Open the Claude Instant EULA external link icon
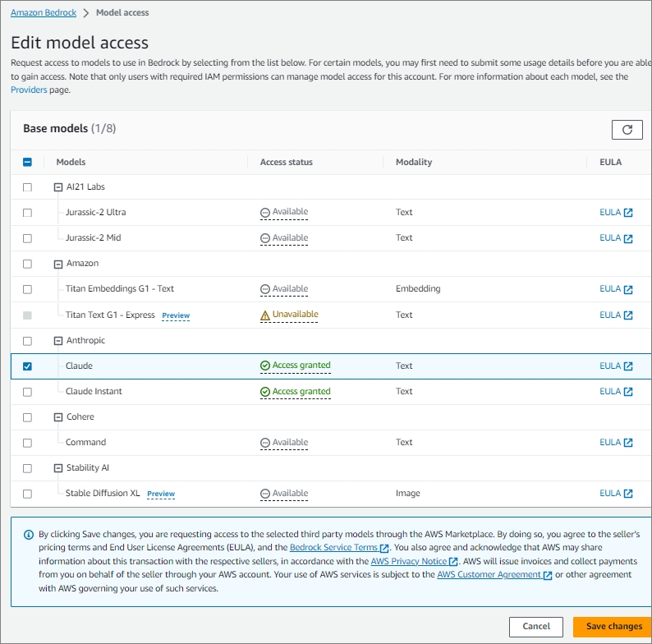652x644 pixels. click(x=628, y=392)
